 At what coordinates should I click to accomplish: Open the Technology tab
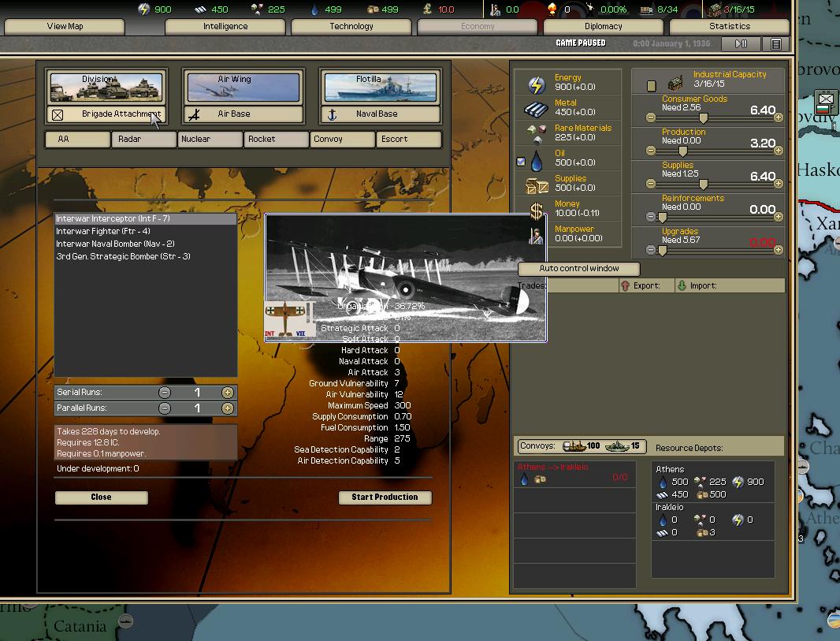[351, 26]
